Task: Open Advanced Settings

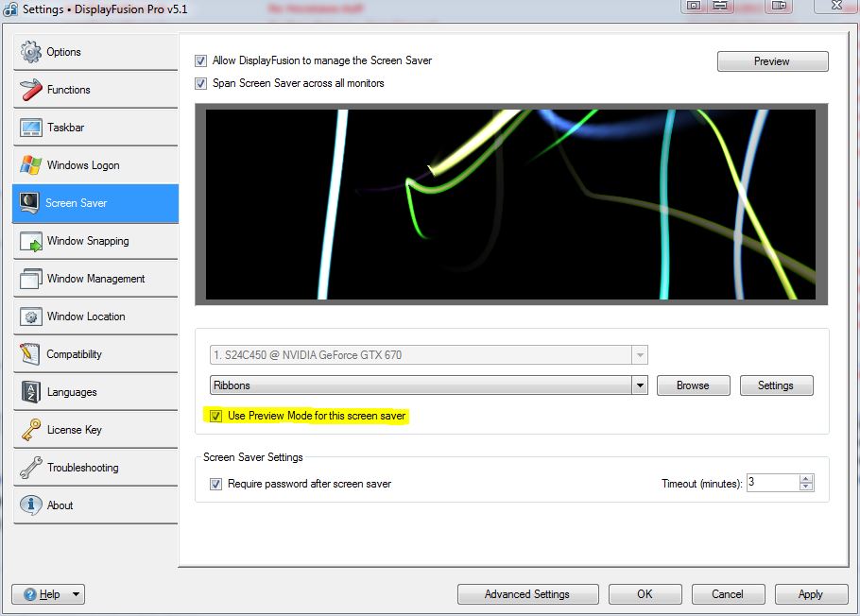Action: (x=527, y=594)
